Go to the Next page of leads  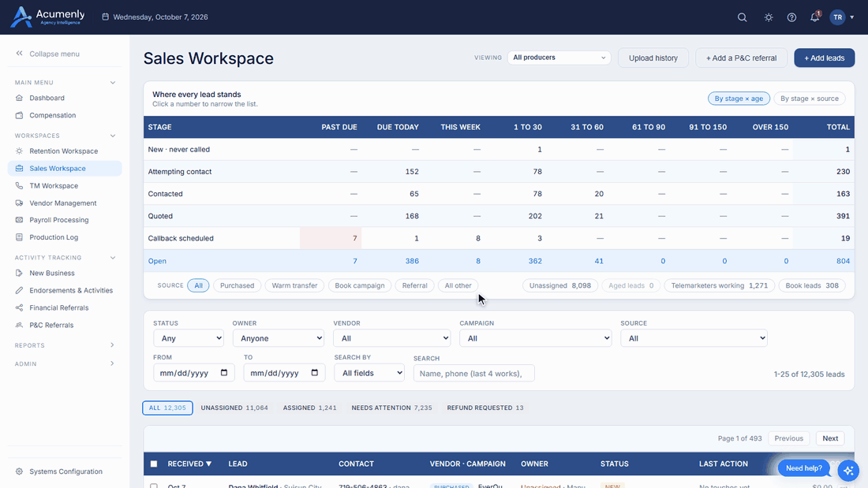(x=830, y=438)
